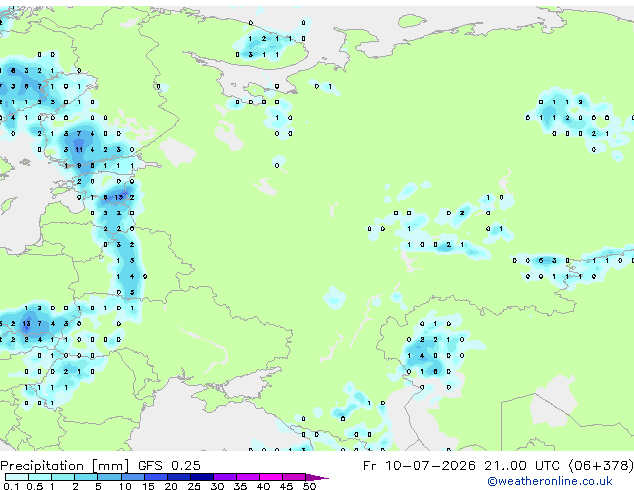Click the above-50 arrow tip of legend
Screen dimensions: 634x490
(x=317, y=477)
